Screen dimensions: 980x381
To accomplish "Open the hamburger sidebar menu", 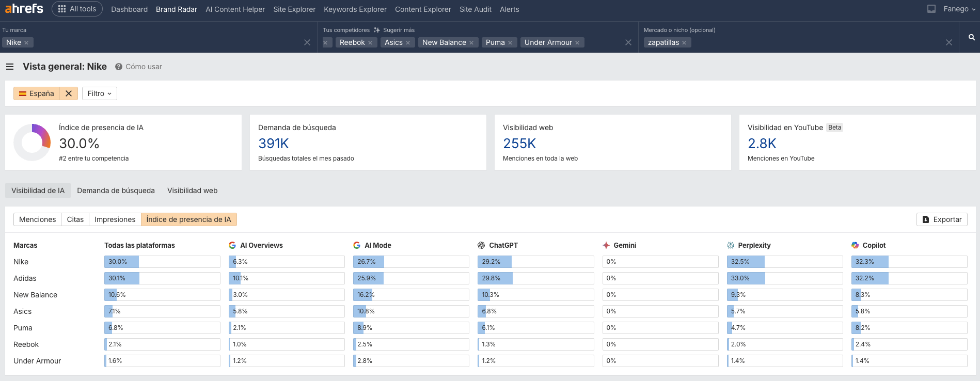I will tap(10, 67).
